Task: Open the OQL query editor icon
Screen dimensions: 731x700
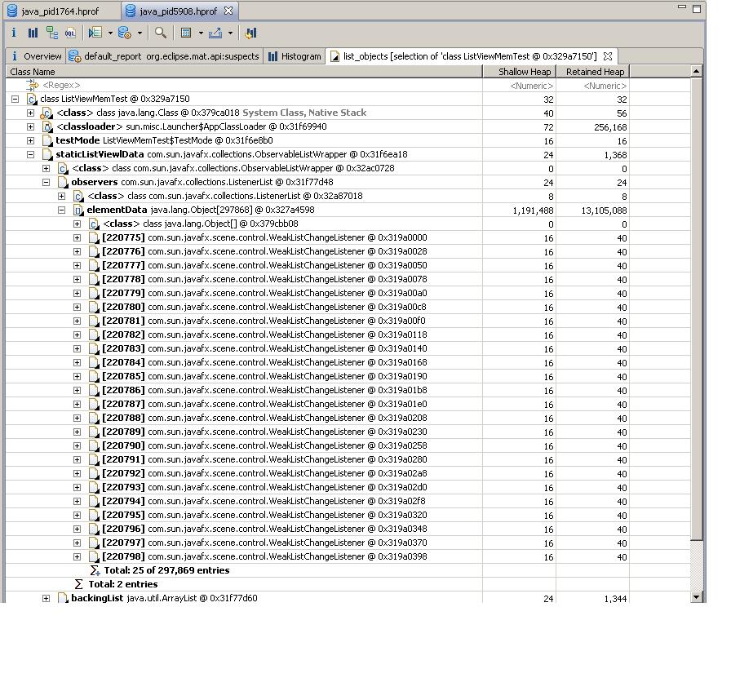Action: [70, 33]
